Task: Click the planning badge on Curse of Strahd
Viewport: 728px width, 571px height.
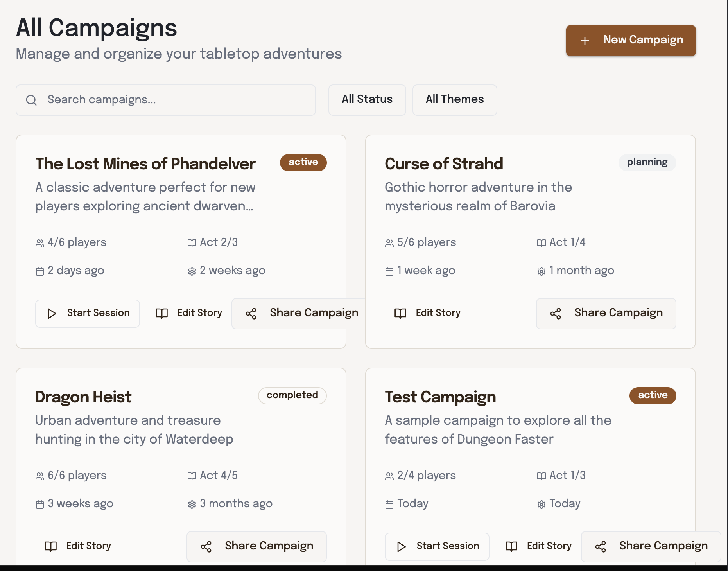Action: point(647,162)
